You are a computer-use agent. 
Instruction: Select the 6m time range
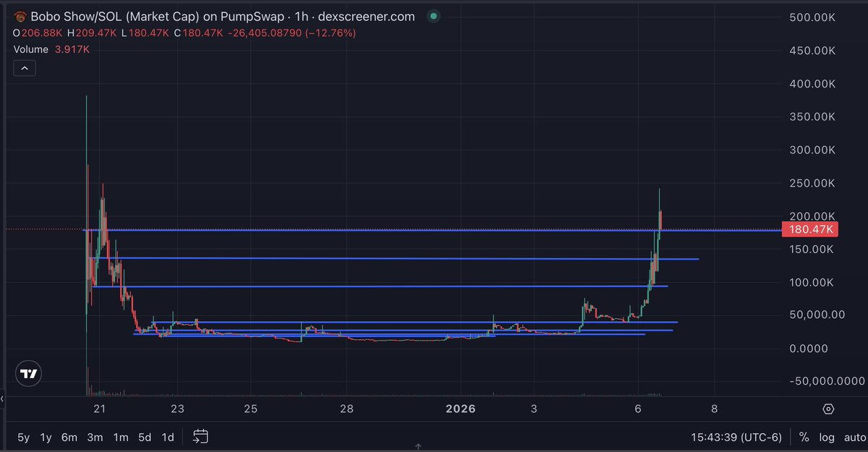pos(69,437)
